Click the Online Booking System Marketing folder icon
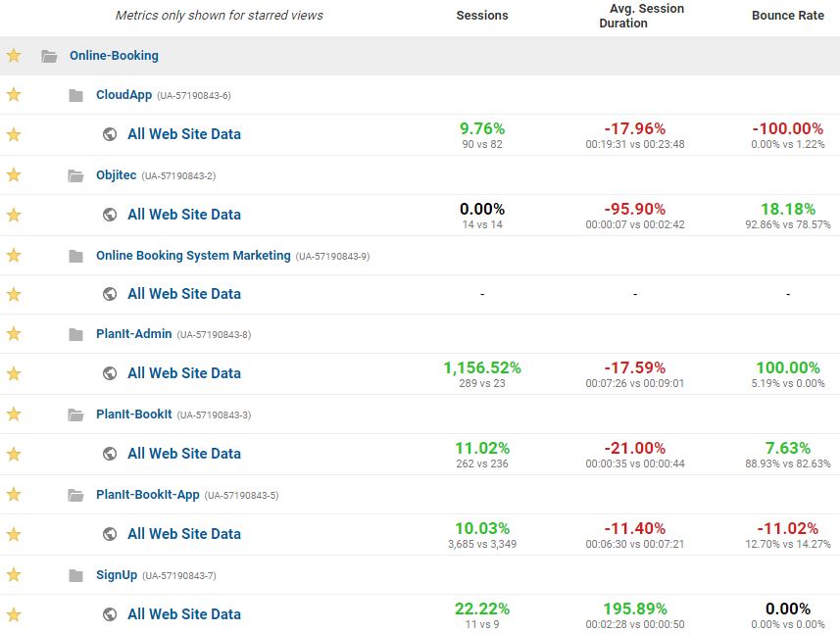 coord(76,256)
